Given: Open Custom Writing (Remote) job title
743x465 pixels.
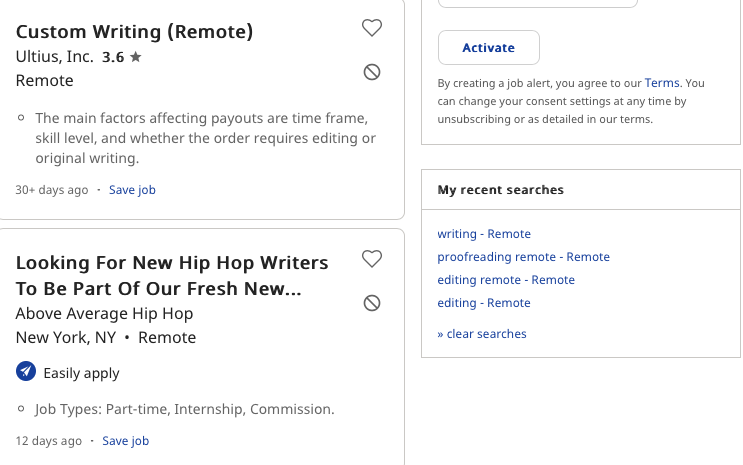Looking at the screenshot, I should [x=135, y=32].
